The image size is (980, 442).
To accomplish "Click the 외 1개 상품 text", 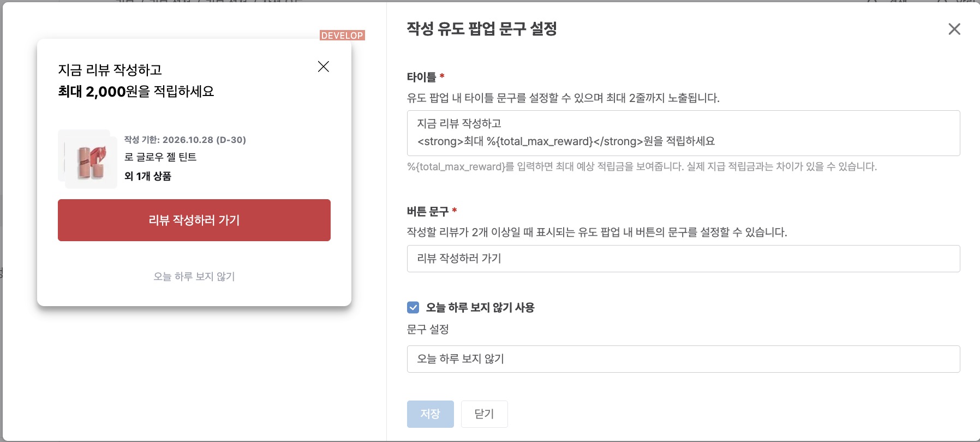I will coord(148,176).
